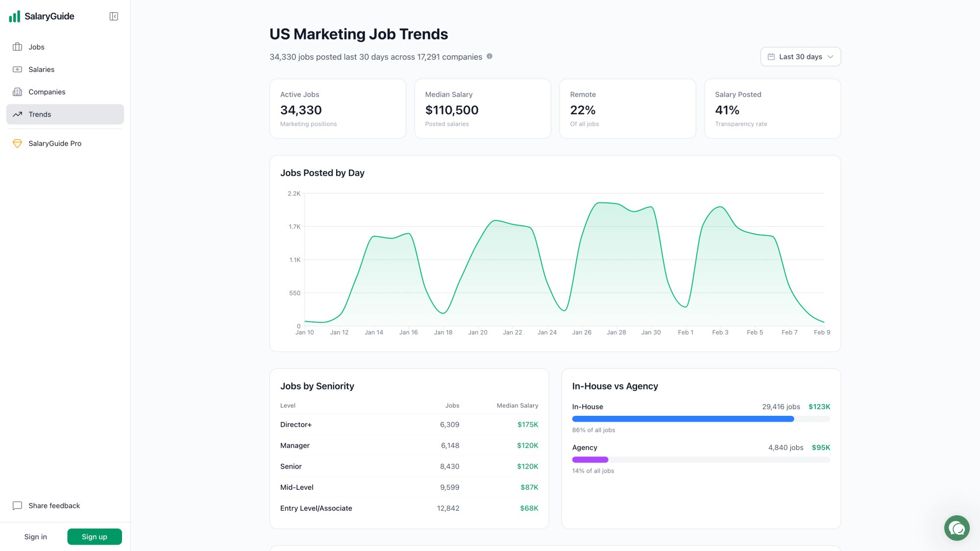Expand the date range chevron
The width and height of the screenshot is (980, 551).
[x=831, y=56]
